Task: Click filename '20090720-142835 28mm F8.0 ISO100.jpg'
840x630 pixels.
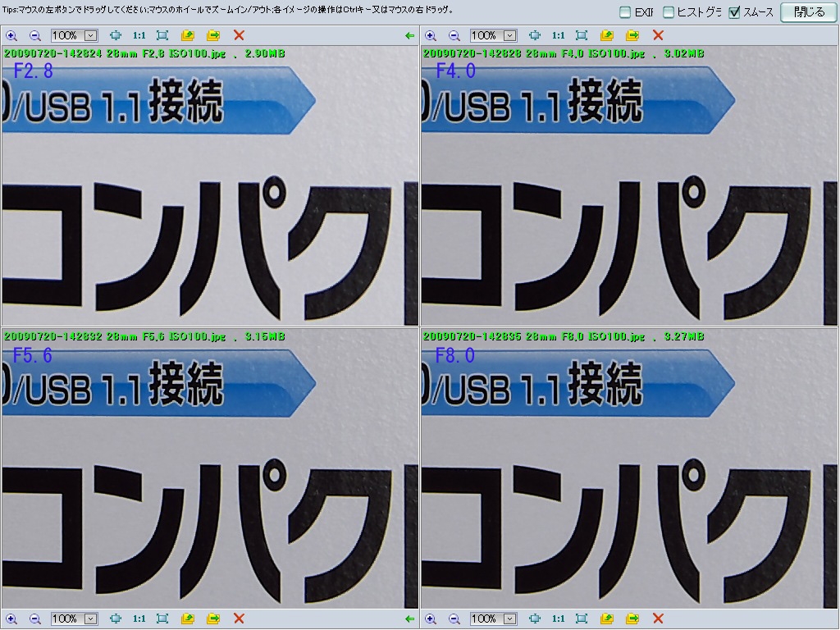Action: point(533,336)
